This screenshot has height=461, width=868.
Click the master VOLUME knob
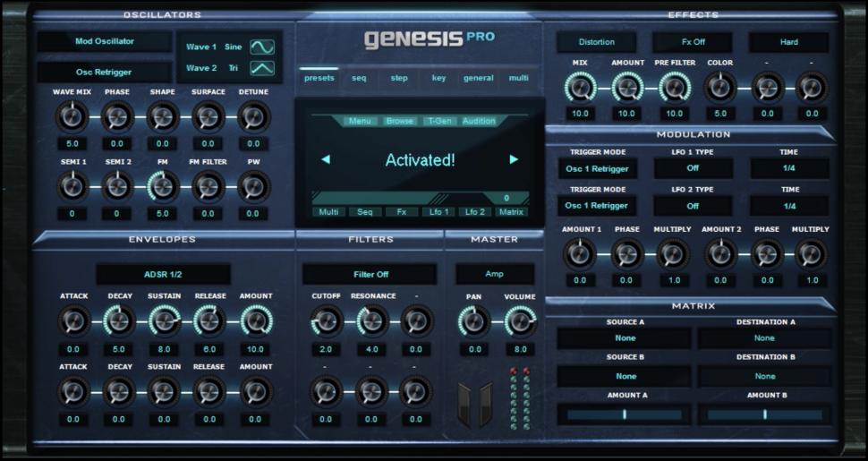point(521,322)
